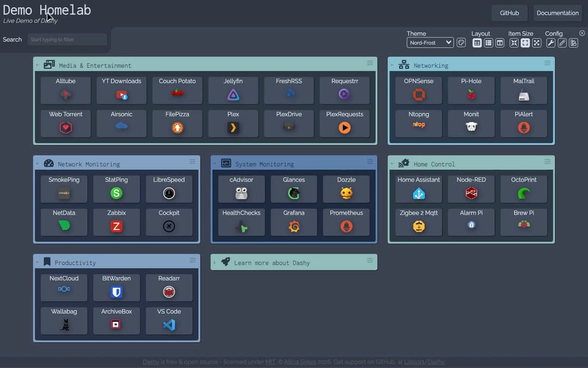
Task: Launch the Prometheus tile
Action: [346, 222]
